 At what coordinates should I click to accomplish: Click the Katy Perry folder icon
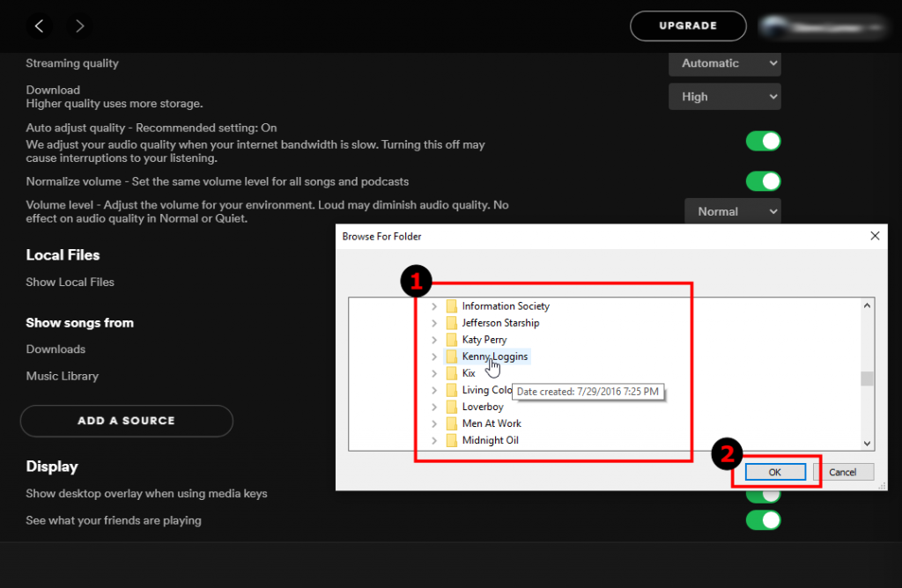(x=452, y=340)
